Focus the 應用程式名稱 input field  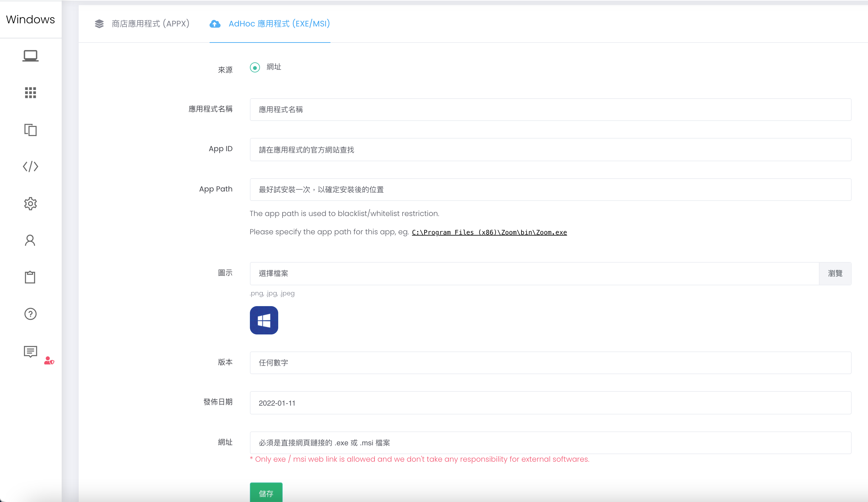coord(550,110)
